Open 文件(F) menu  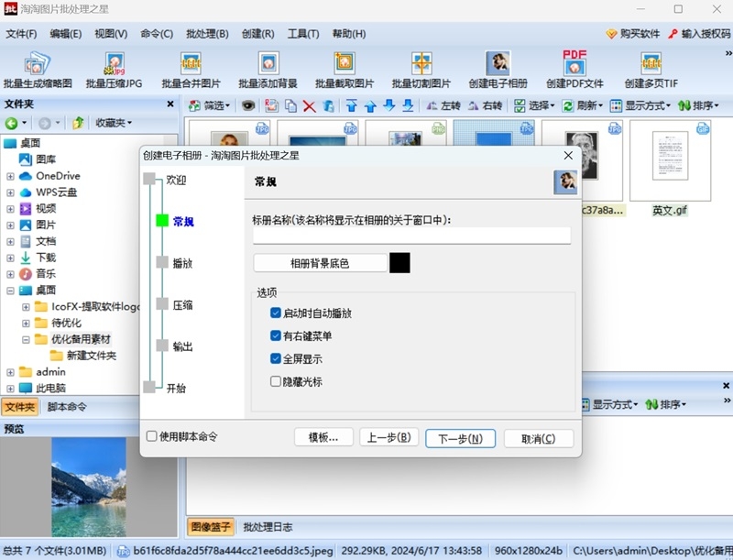point(21,34)
